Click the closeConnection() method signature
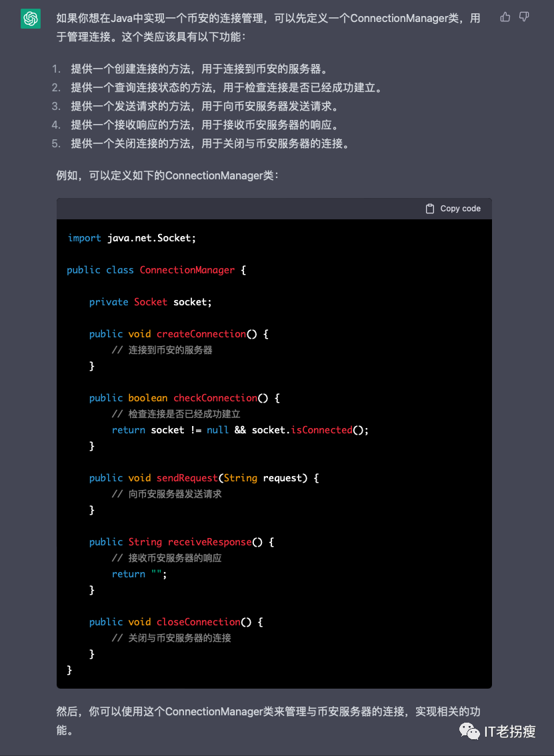 pos(176,622)
